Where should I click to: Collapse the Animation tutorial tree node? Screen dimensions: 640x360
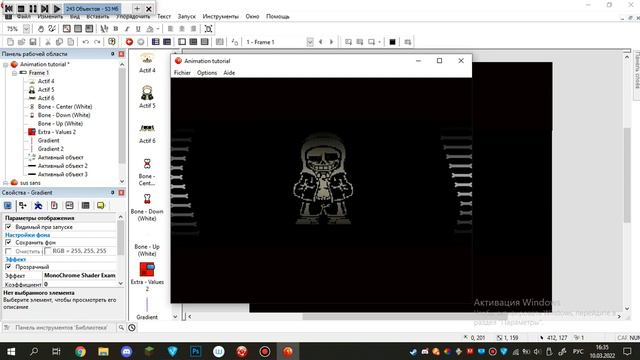click(6, 64)
